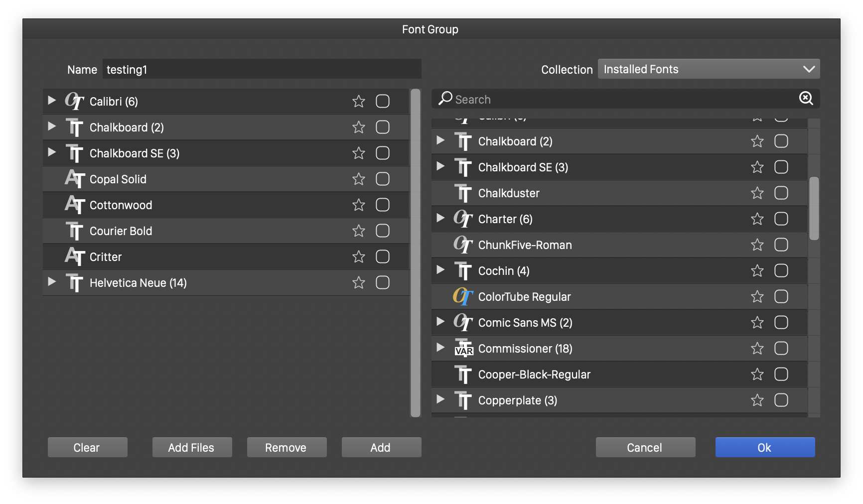
Task: Clear the search field with the X icon
Action: (806, 98)
